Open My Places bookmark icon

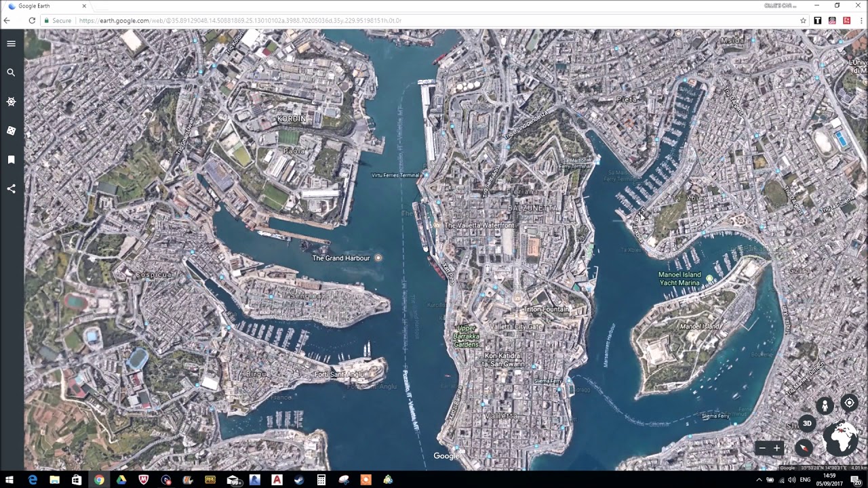point(11,160)
